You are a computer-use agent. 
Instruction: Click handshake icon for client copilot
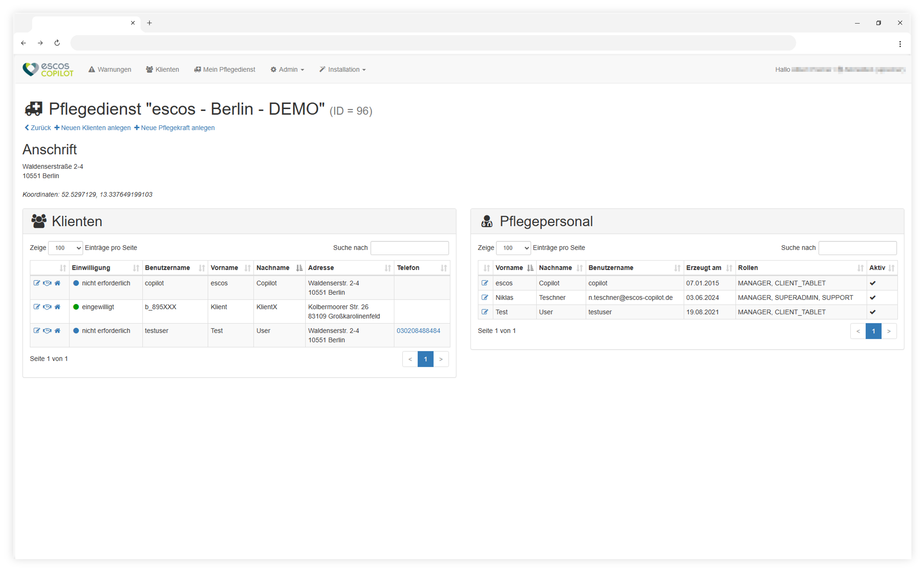pos(47,283)
